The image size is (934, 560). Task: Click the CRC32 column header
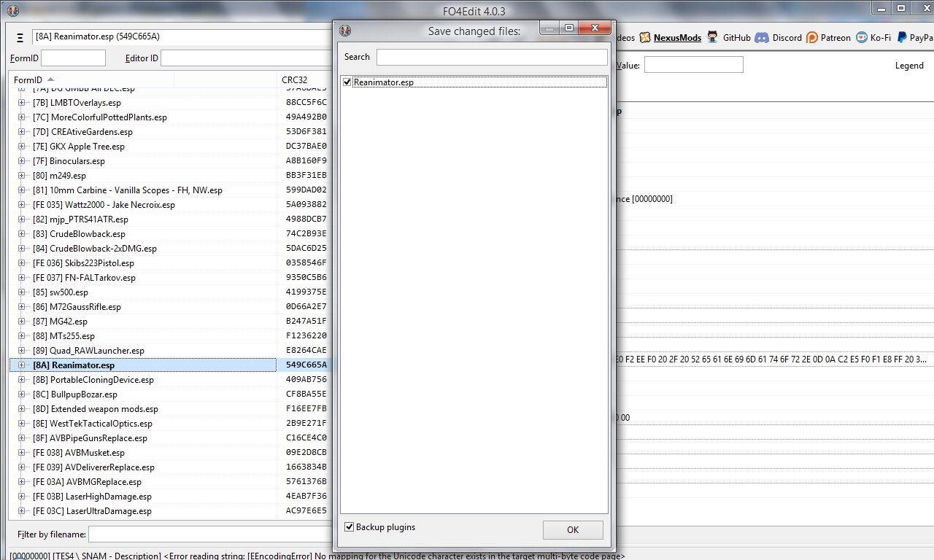[296, 79]
